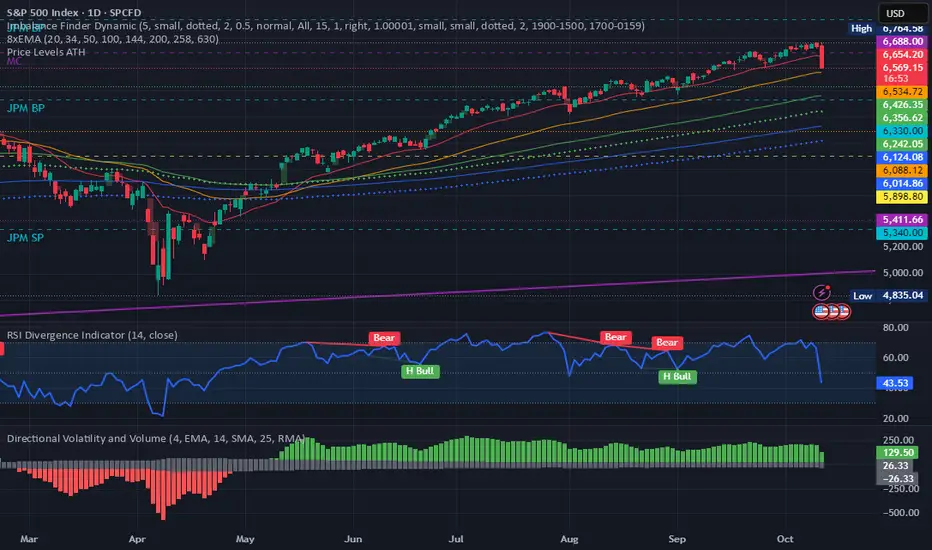Open the US flag economic events marker cluster

coord(832,311)
